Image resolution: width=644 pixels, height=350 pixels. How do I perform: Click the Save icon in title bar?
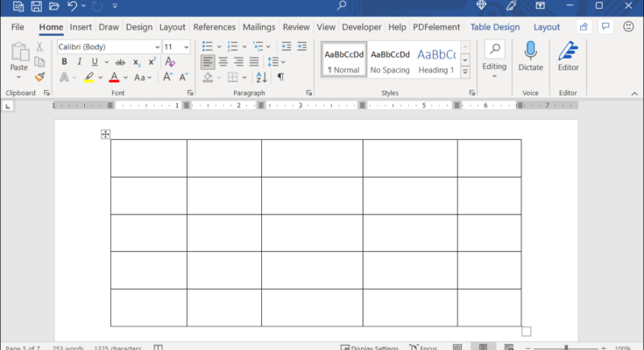click(x=36, y=6)
